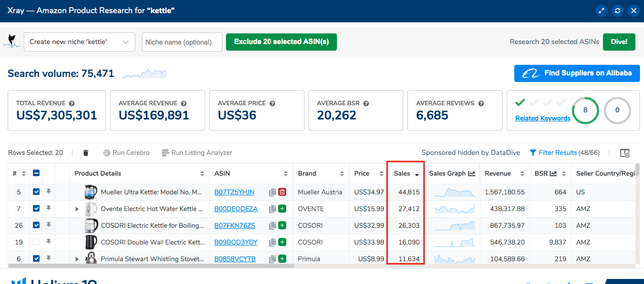This screenshot has width=644, height=284.
Task: Click Total Revenue help icon
Action: pyautogui.click(x=72, y=103)
